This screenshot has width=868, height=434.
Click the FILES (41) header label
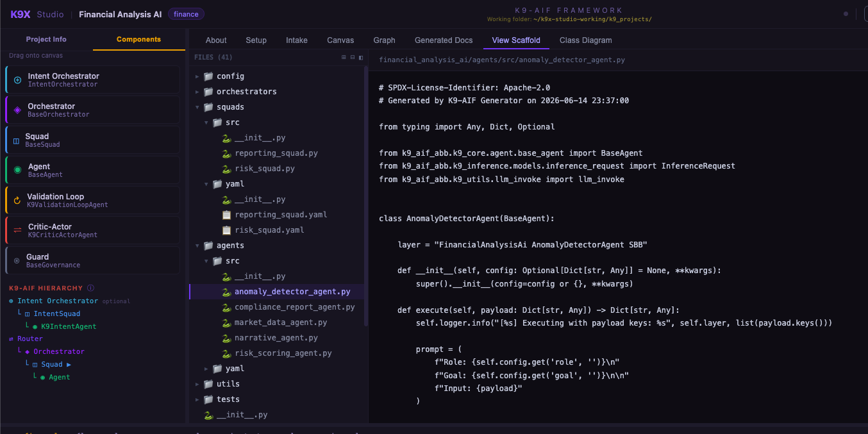[213, 57]
